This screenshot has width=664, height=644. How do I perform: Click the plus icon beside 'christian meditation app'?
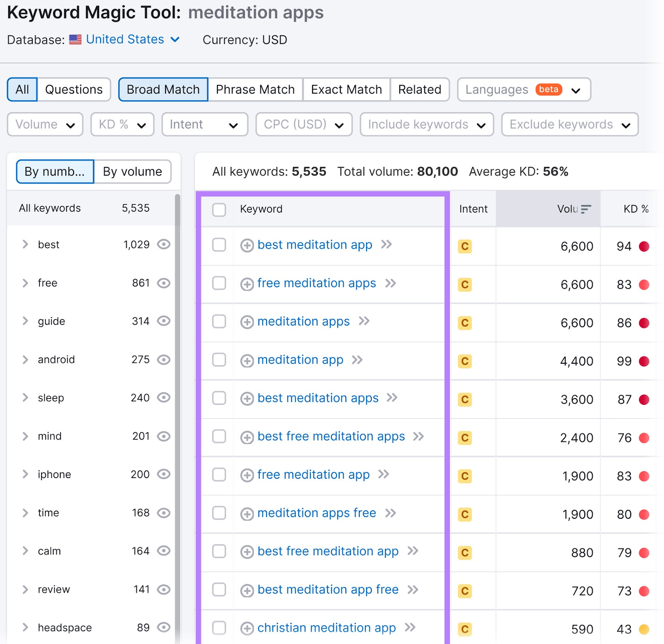coord(247,629)
